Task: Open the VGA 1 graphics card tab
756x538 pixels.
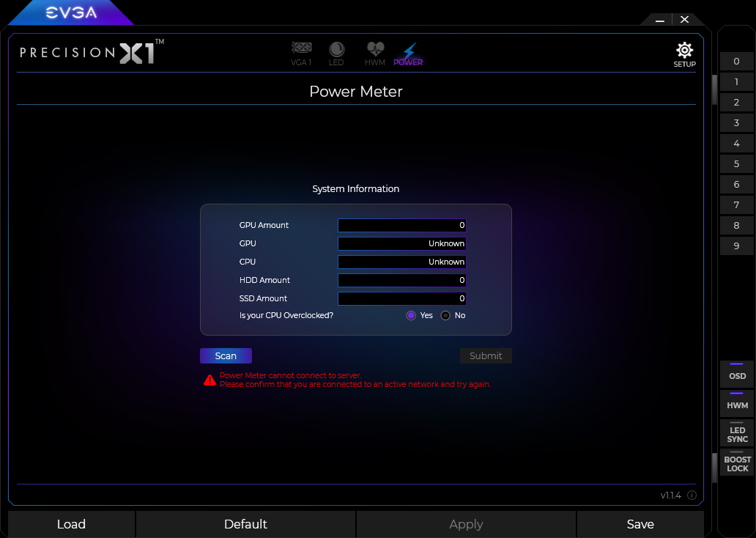Action: tap(301, 53)
